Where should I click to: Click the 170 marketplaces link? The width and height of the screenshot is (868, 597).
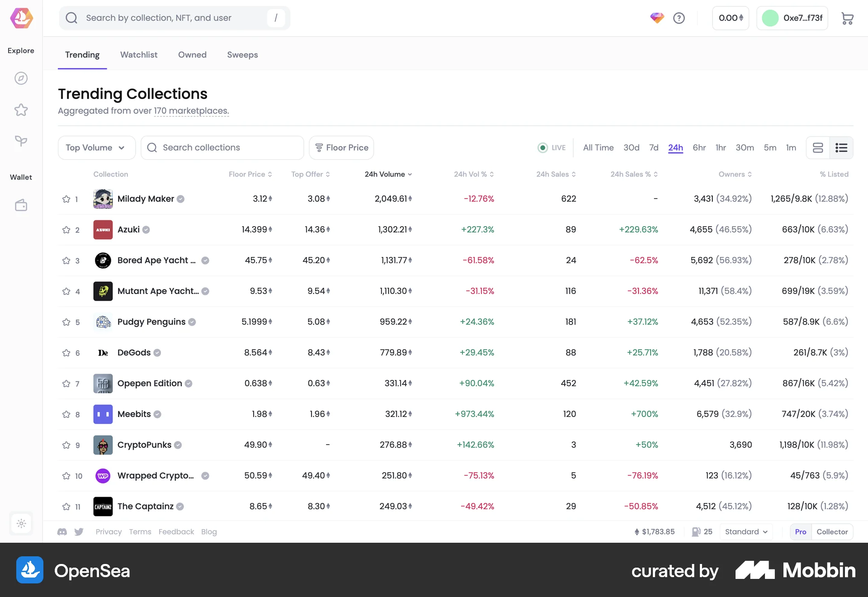pyautogui.click(x=191, y=111)
